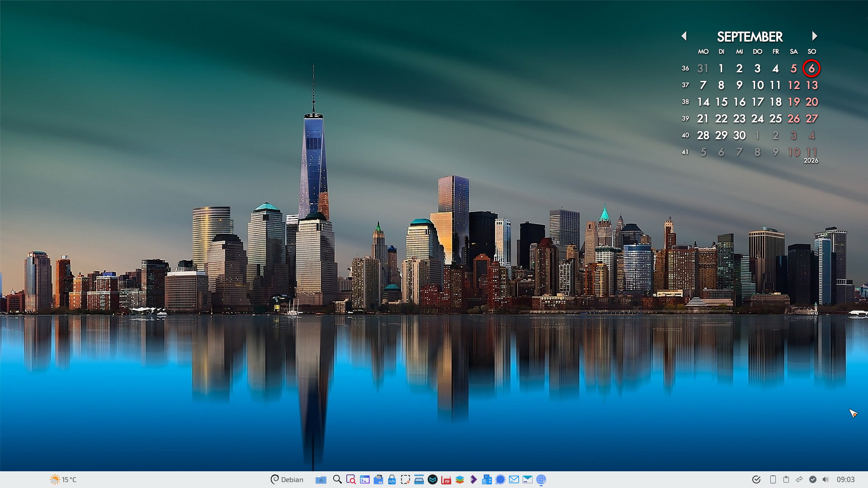Click the 09:03 clock

(x=845, y=479)
